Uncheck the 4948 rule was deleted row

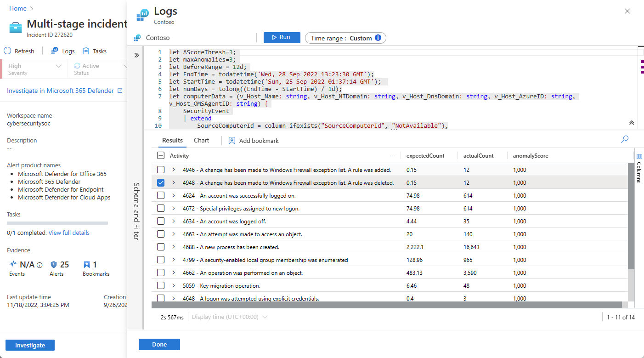(161, 182)
